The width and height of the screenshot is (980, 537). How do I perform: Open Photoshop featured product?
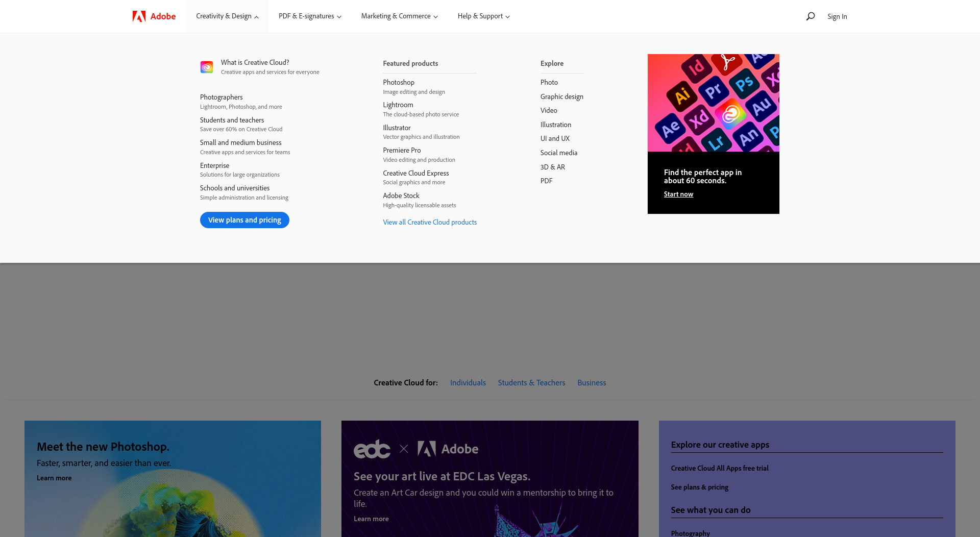pyautogui.click(x=414, y=87)
